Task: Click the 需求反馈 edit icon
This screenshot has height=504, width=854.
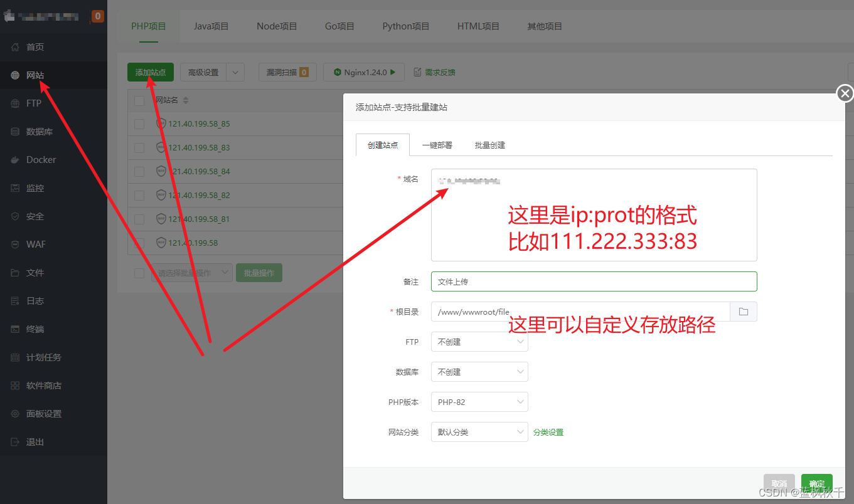Action: 418,72
